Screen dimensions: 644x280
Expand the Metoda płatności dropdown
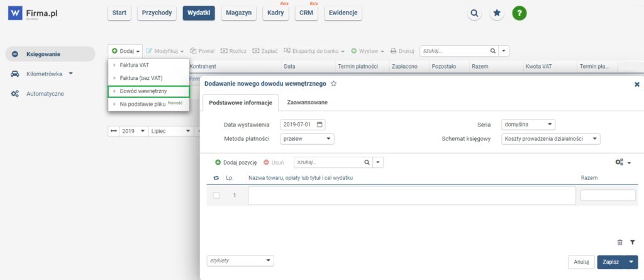point(308,138)
